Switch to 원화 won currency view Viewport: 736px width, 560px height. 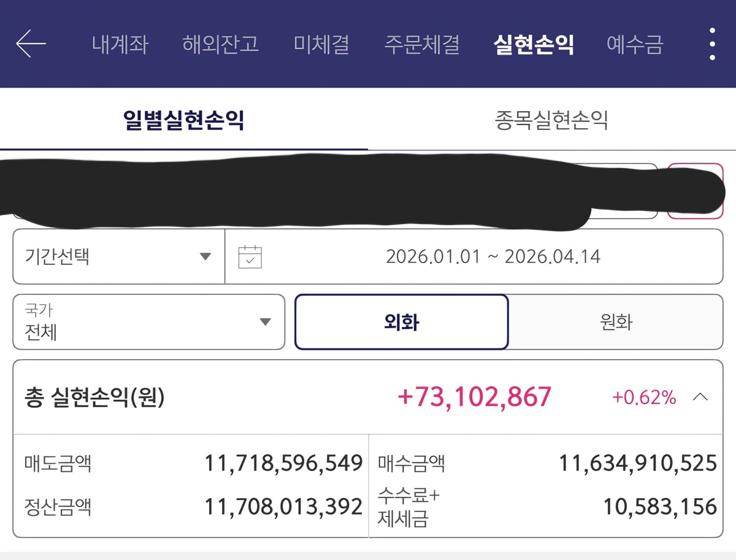pyautogui.click(x=616, y=322)
